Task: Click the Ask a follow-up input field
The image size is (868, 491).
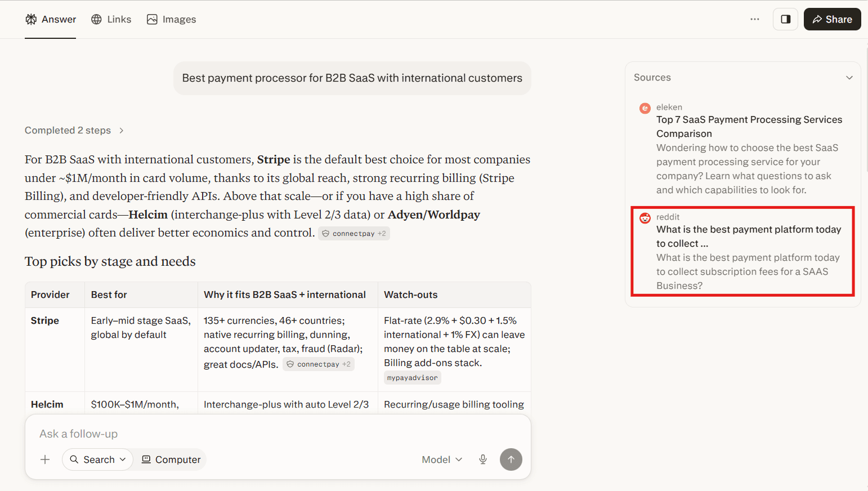Action: [278, 434]
